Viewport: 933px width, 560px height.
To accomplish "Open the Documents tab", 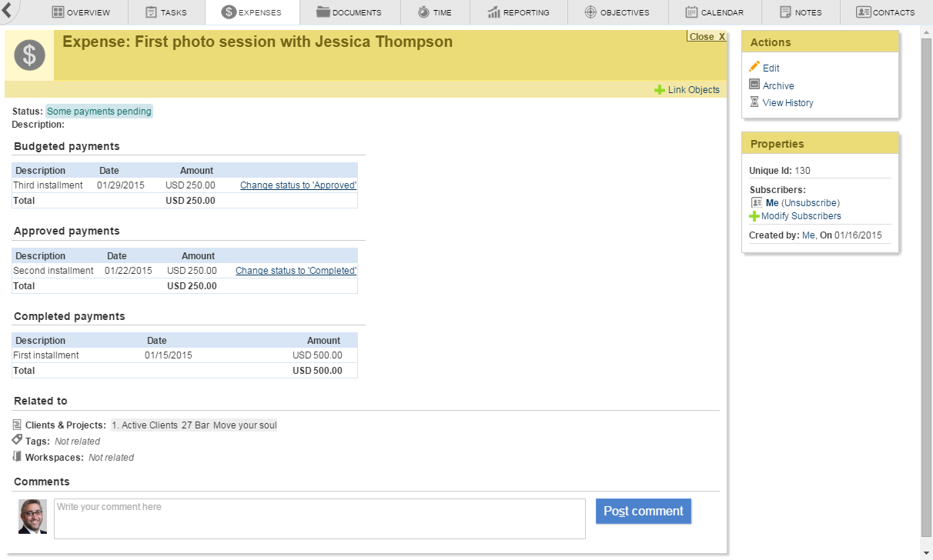I will pyautogui.click(x=349, y=12).
